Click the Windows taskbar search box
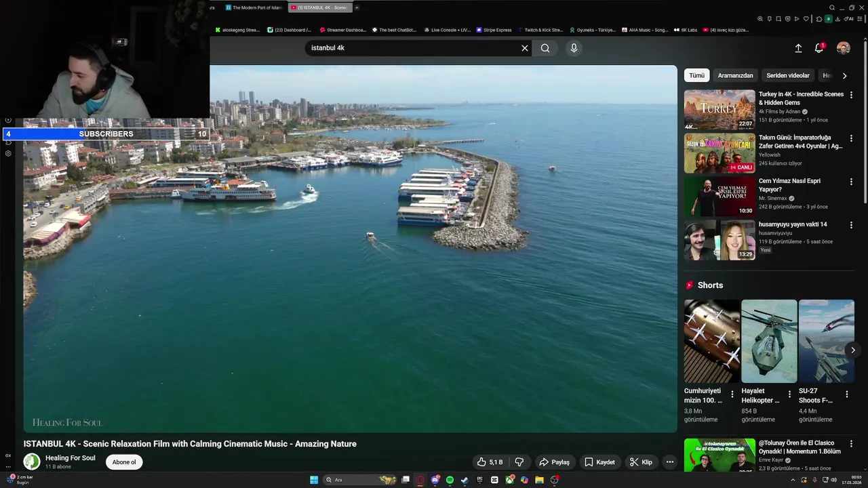 pyautogui.click(x=359, y=480)
